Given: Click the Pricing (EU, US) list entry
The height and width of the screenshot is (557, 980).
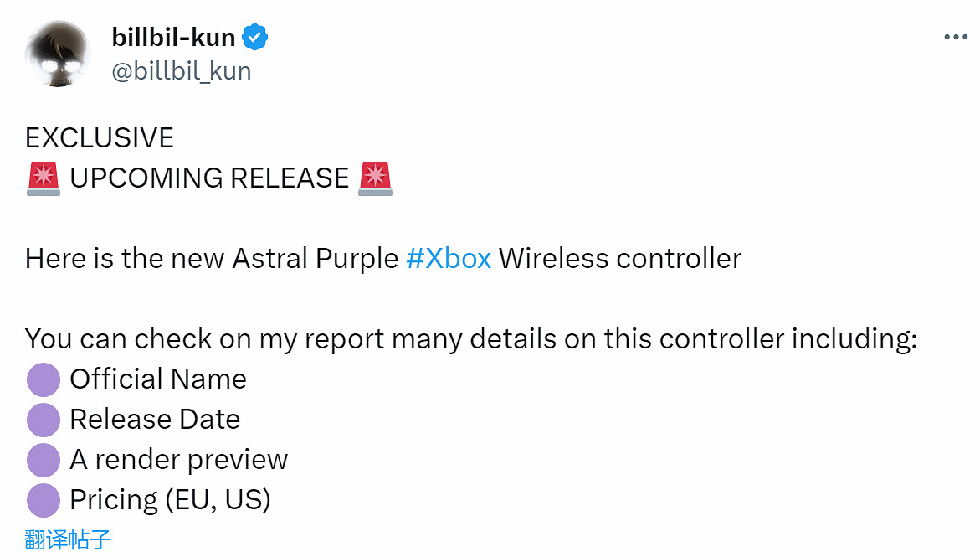Looking at the screenshot, I should 171,500.
